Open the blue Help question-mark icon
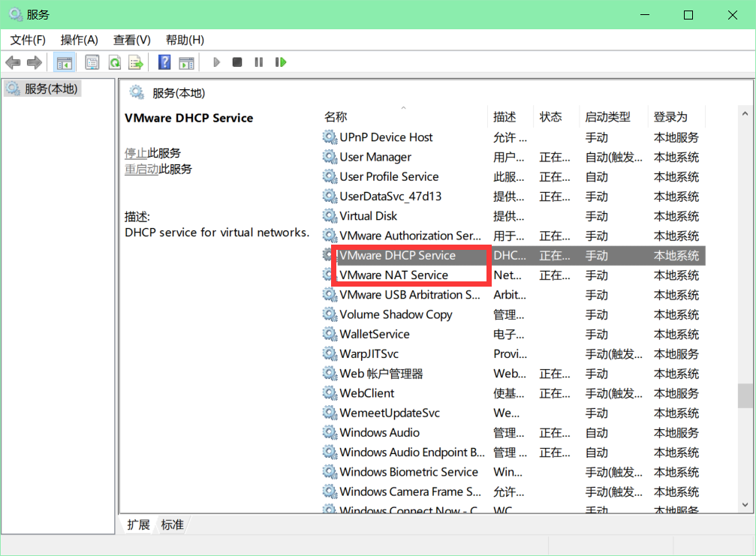 pos(164,62)
